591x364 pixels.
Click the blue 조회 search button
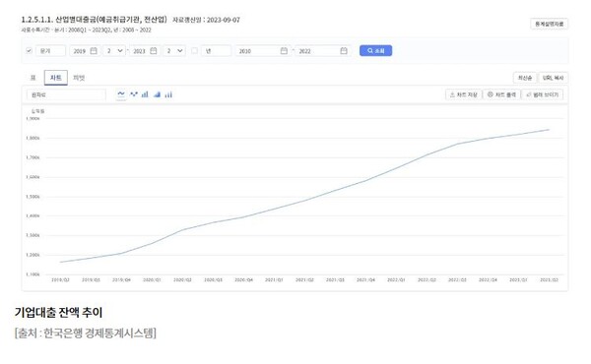(x=376, y=50)
